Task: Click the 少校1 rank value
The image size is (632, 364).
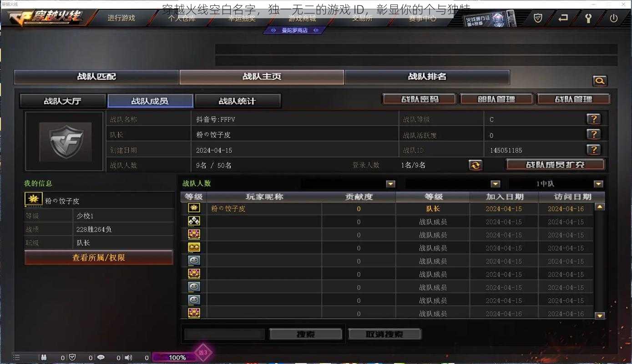Action: [x=85, y=216]
